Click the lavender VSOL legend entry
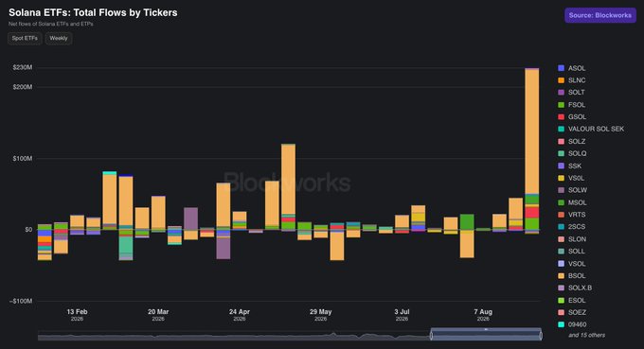Screen dimensions: 644x349 pyautogui.click(x=572, y=264)
